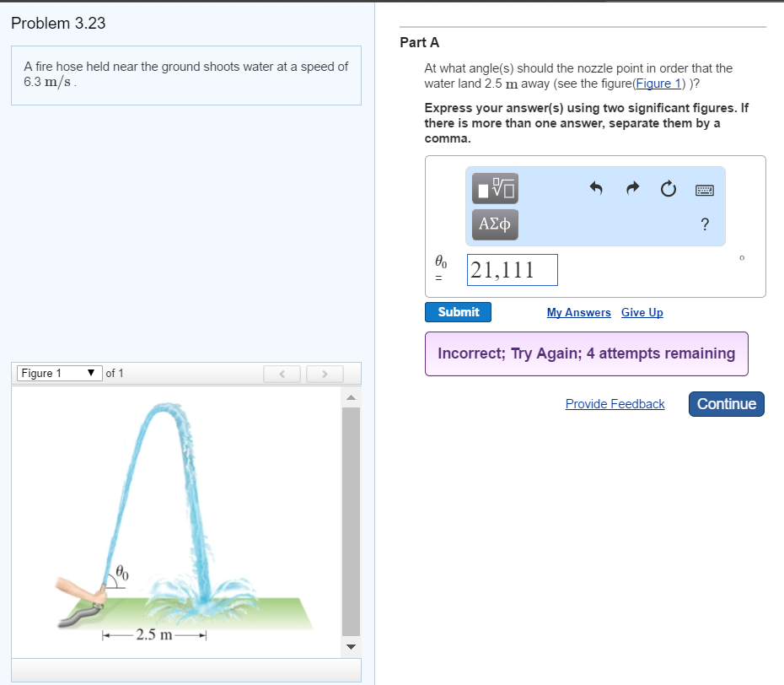Reset the answer with circular arrow
This screenshot has width=784, height=685.
(668, 190)
